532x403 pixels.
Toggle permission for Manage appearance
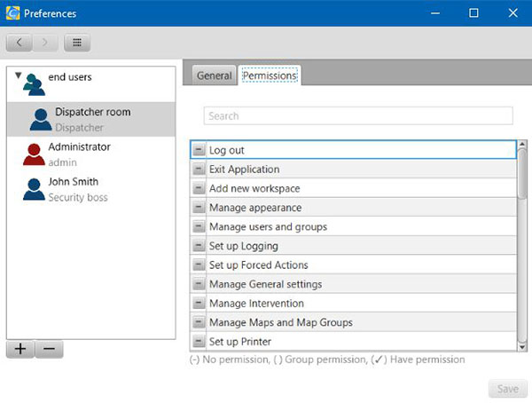[x=199, y=207]
